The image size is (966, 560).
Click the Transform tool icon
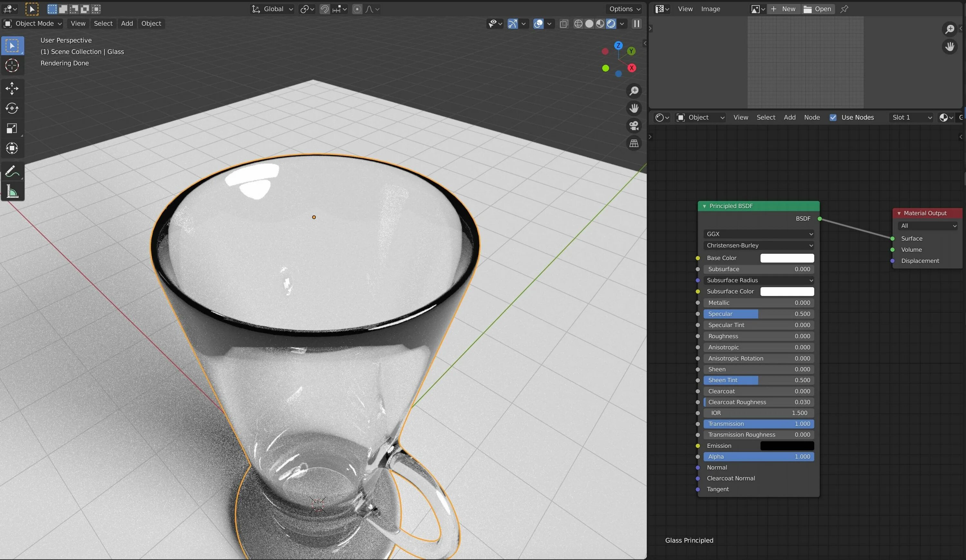(x=12, y=148)
